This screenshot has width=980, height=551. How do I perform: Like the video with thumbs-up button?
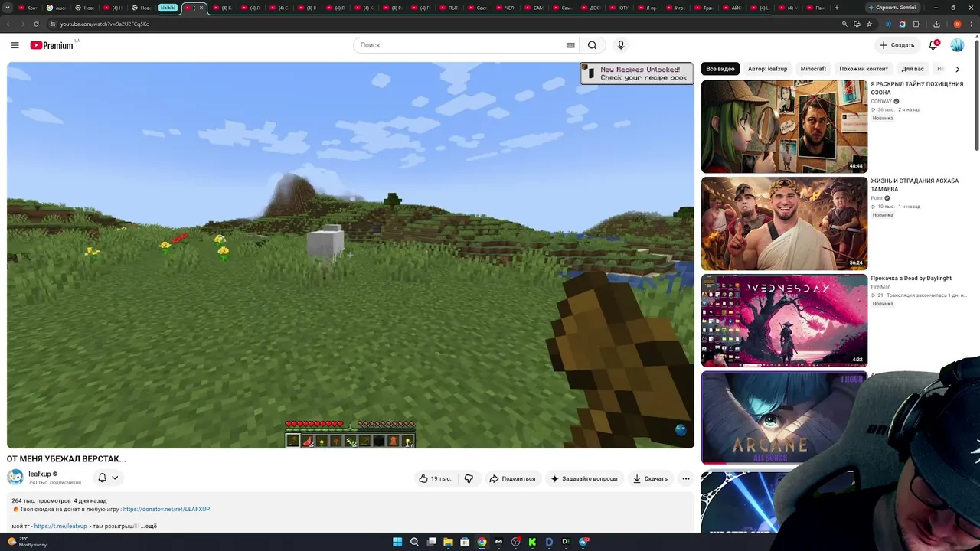(x=435, y=478)
